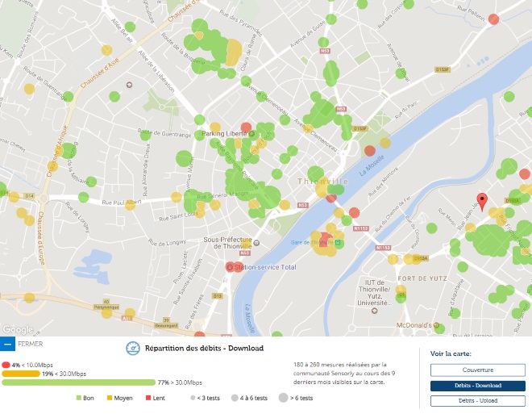Screen dimensions: 532x418
Task: Click the Station-service Total fuel icon
Action: (230, 267)
